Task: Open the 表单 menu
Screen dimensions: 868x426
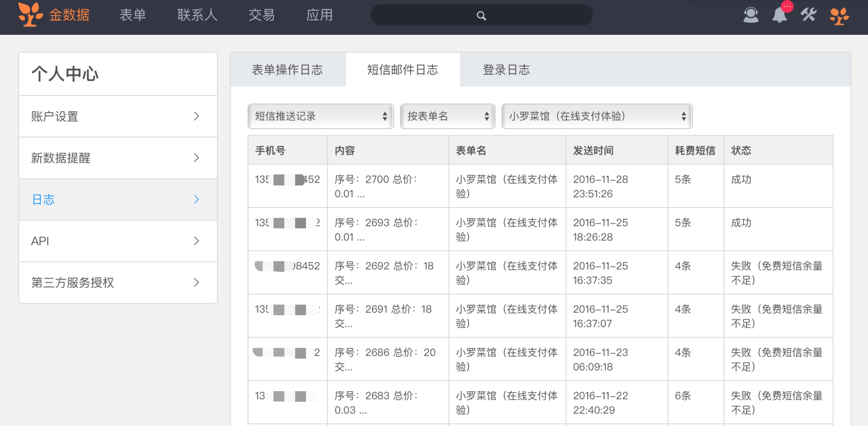Action: tap(133, 15)
